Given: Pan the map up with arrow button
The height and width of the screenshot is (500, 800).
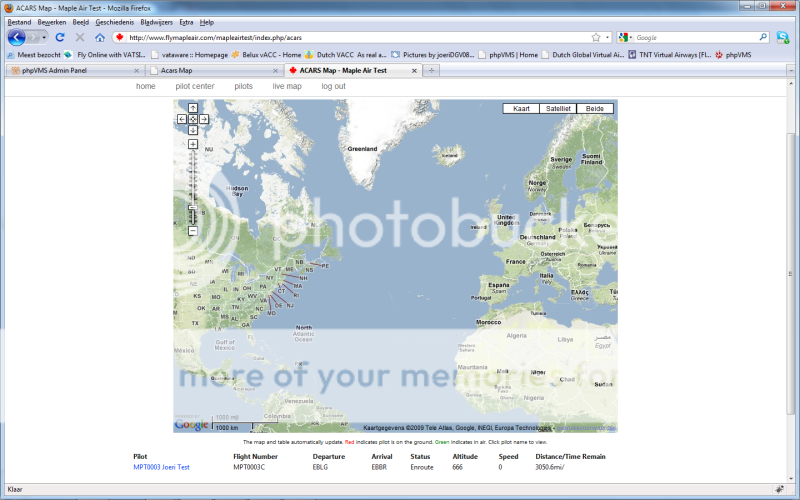Looking at the screenshot, I should tap(193, 108).
